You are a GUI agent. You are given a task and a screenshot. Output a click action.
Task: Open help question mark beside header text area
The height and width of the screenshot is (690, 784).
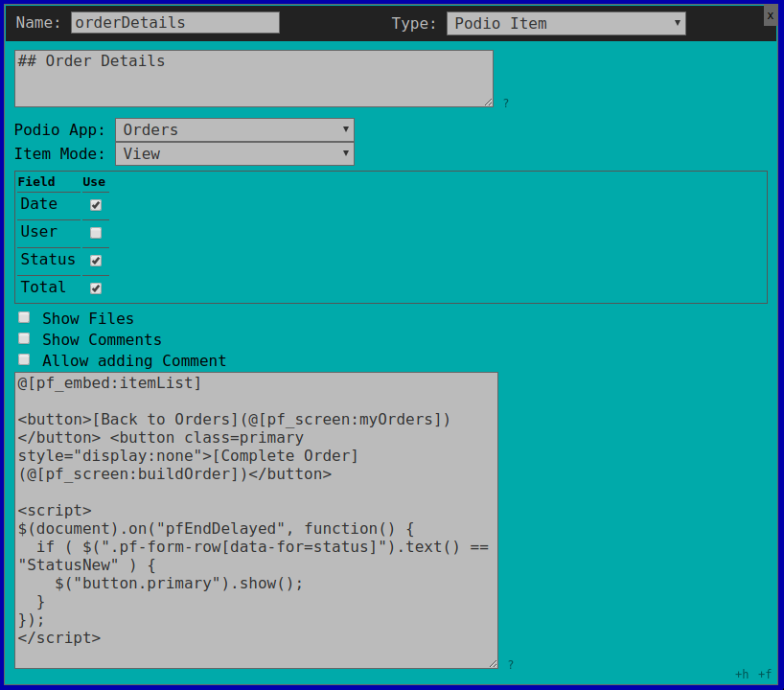(x=506, y=103)
